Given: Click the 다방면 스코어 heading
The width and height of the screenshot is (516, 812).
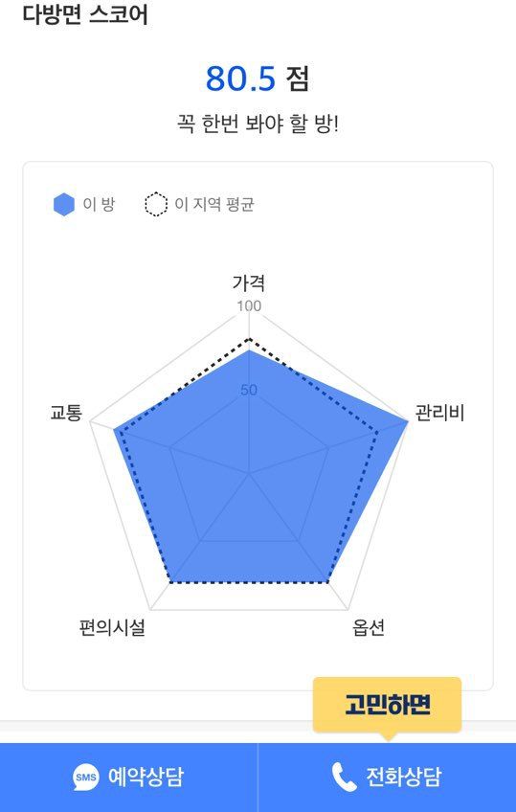Looking at the screenshot, I should (x=85, y=13).
